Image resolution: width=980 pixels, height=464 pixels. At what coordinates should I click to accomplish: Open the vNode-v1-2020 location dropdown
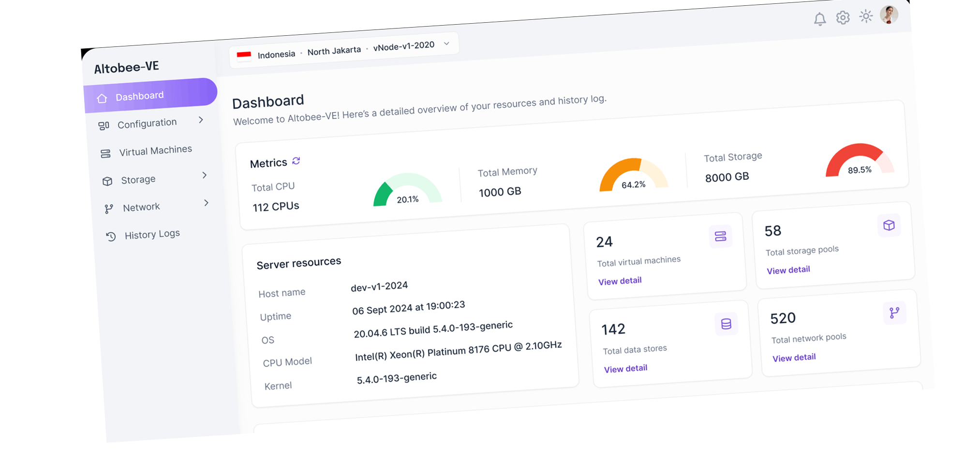coord(343,50)
